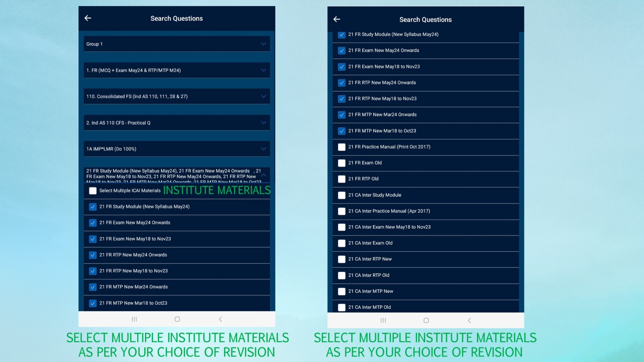Click '21 FR RTP New May24 Onwards' text, left screen
This screenshot has height=362, width=644.
133,255
